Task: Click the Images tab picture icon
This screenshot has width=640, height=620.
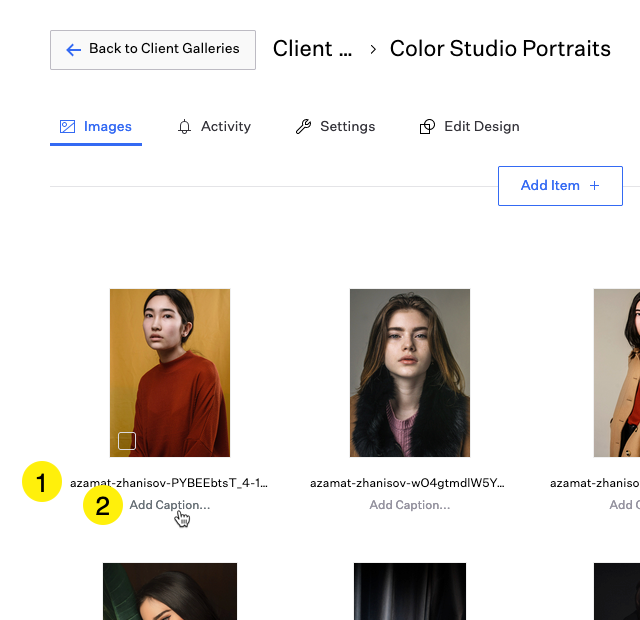Action: [67, 127]
